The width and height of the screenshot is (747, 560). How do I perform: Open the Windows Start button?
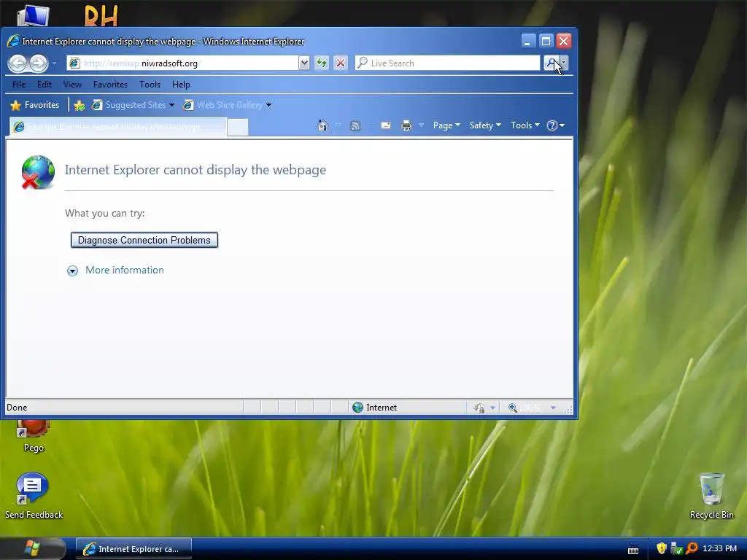coord(32,548)
